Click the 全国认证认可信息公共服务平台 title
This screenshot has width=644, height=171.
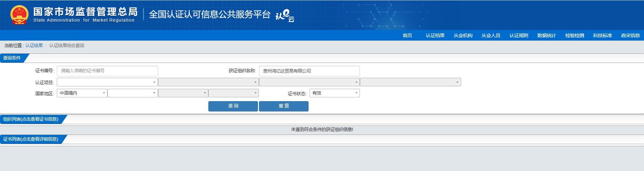(x=210, y=14)
